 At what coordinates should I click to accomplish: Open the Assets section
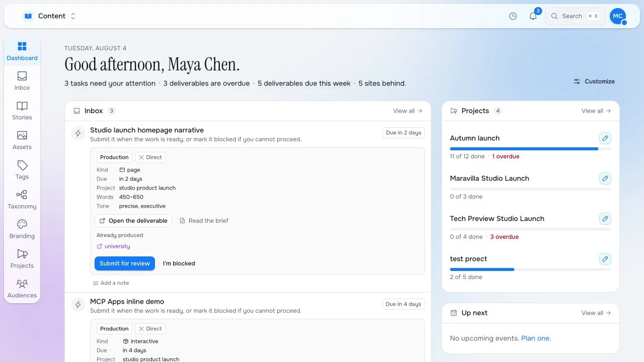pyautogui.click(x=22, y=141)
